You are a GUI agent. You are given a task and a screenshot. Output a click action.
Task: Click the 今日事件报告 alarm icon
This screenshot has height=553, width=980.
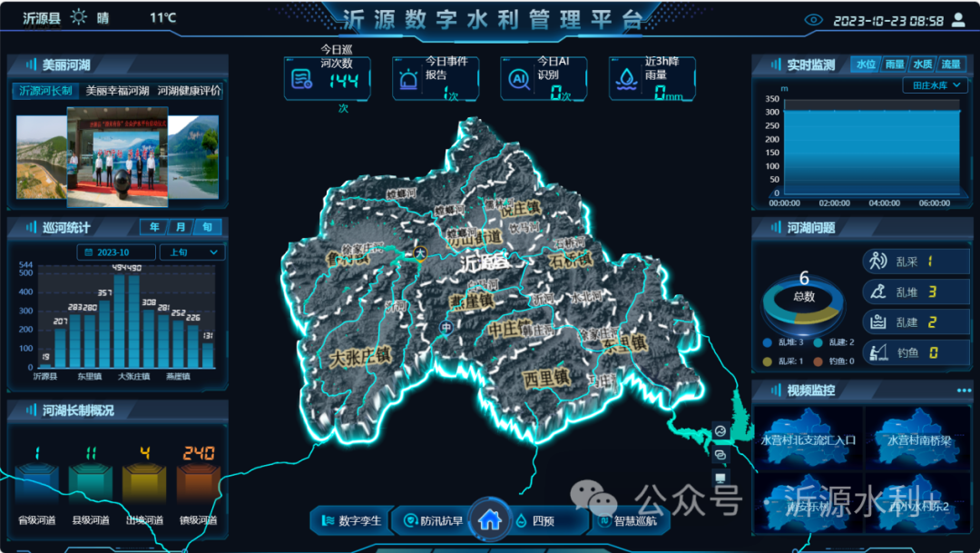point(409,80)
